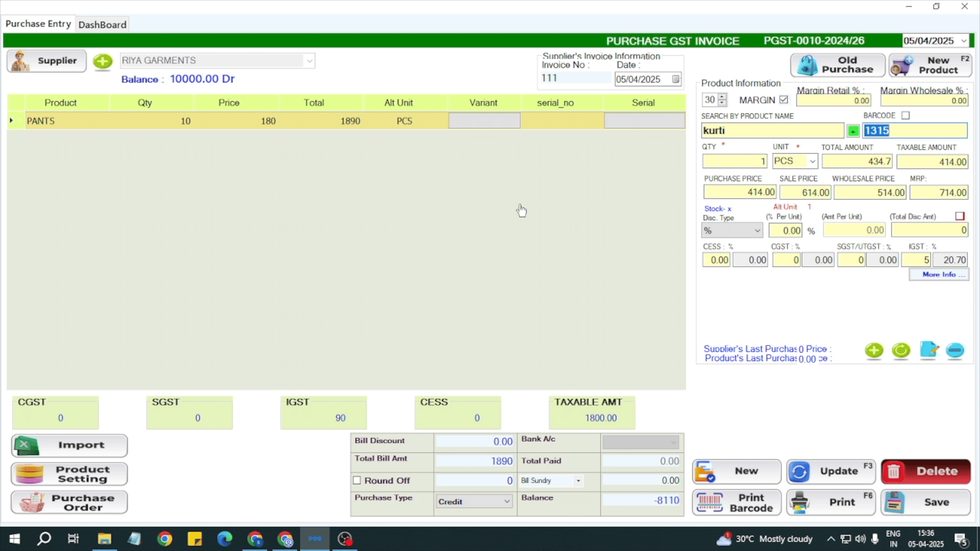Open the invoice date calendar picker icon
The height and width of the screenshot is (551, 980).
tap(675, 79)
